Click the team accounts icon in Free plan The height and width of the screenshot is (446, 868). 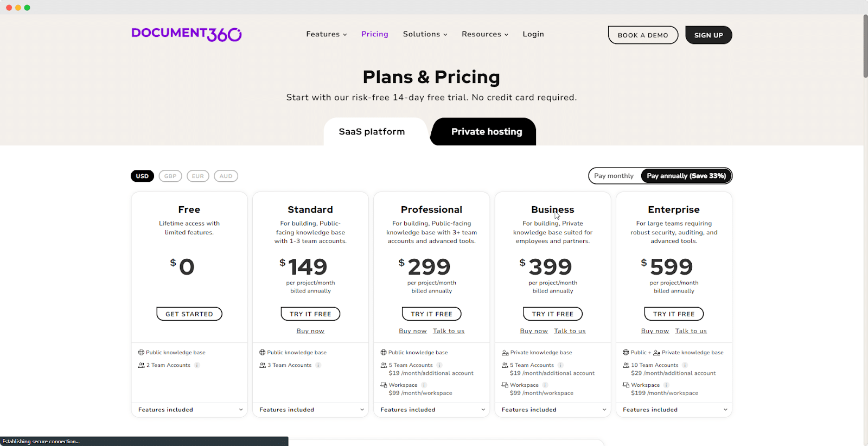(x=141, y=365)
